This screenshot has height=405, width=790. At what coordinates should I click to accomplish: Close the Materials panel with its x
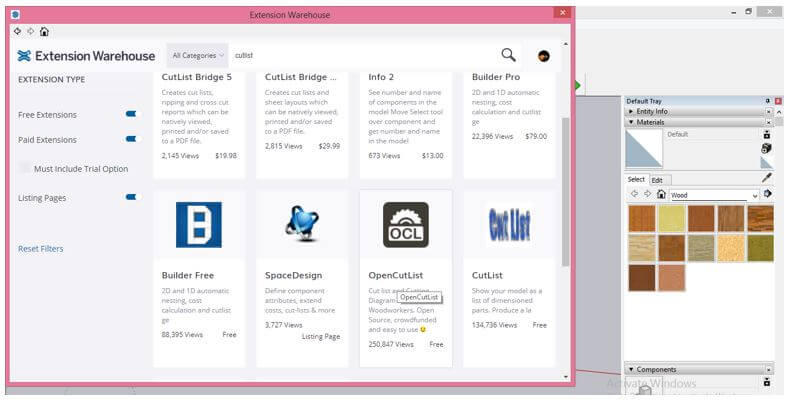pyautogui.click(x=768, y=122)
